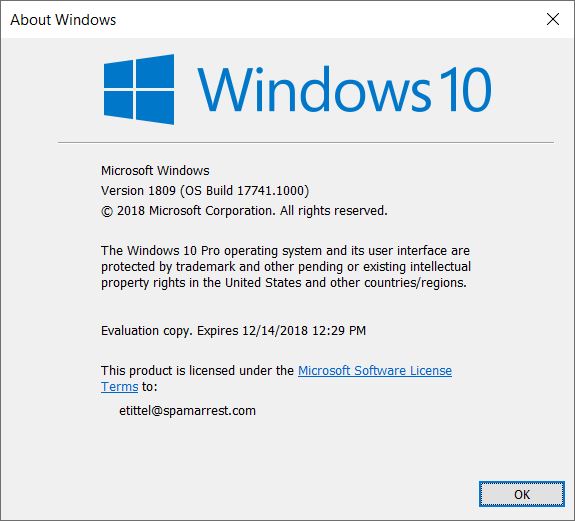
Task: Click the OK button
Action: pyautogui.click(x=521, y=494)
